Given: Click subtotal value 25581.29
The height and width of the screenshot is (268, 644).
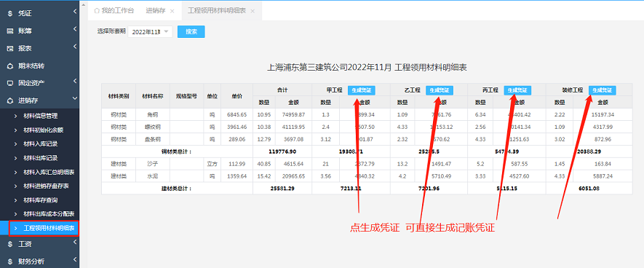Looking at the screenshot, I should point(282,189).
